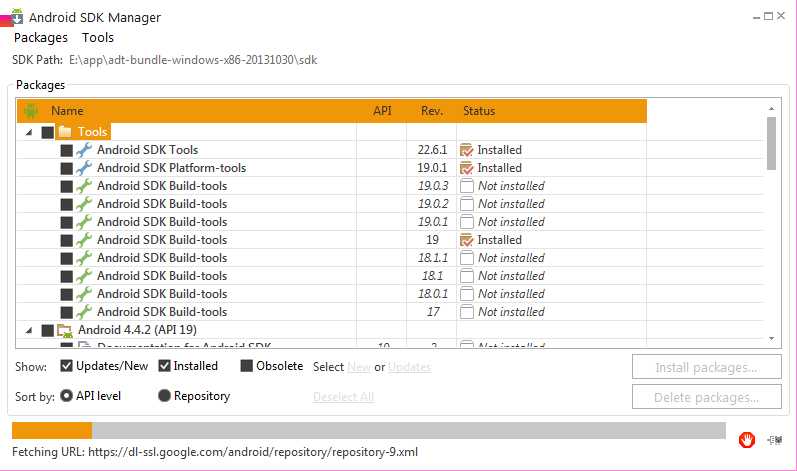
Task: Open the SDK Manager log icon
Action: coord(775,440)
